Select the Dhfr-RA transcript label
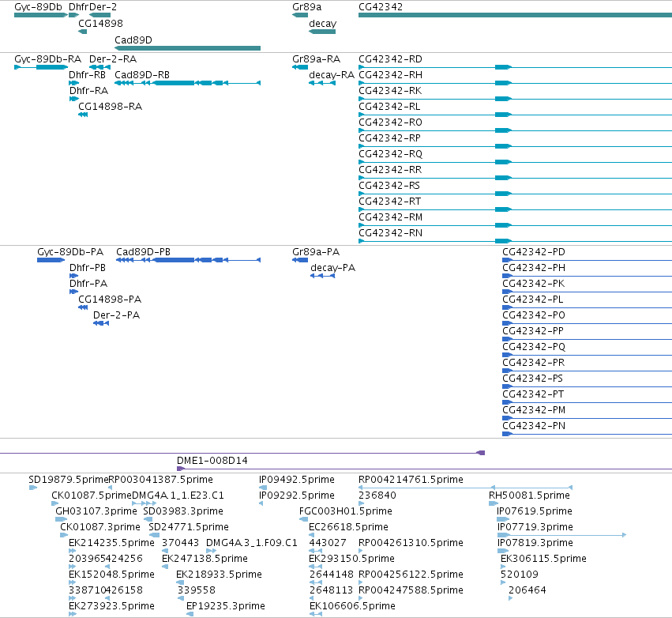This screenshot has height=618, width=672. tap(88, 91)
